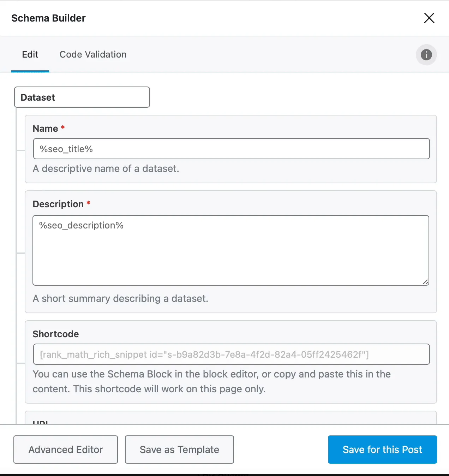The height and width of the screenshot is (476, 449).
Task: Click Save for this Post
Action: 382,450
